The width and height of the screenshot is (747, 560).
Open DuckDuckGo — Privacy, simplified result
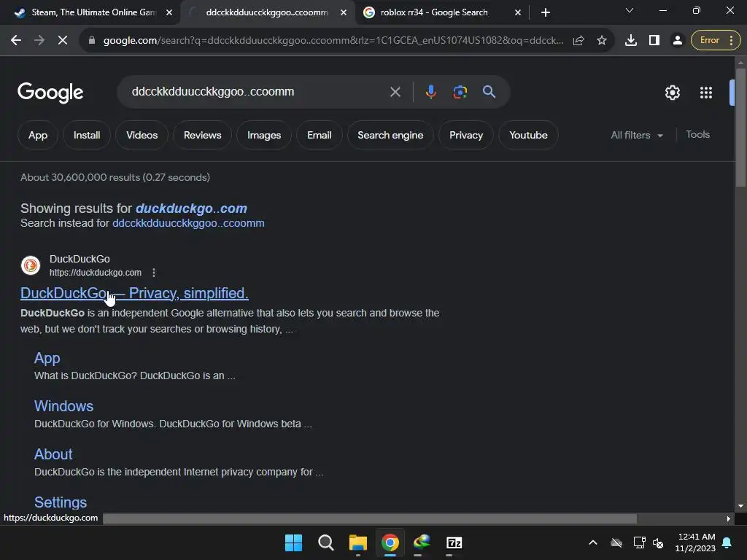click(134, 293)
